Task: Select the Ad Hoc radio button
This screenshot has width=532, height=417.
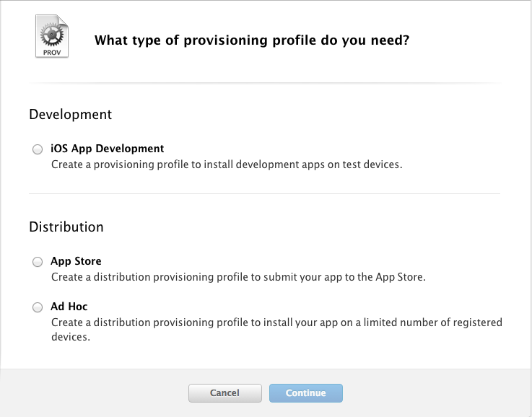Action: pyautogui.click(x=38, y=307)
